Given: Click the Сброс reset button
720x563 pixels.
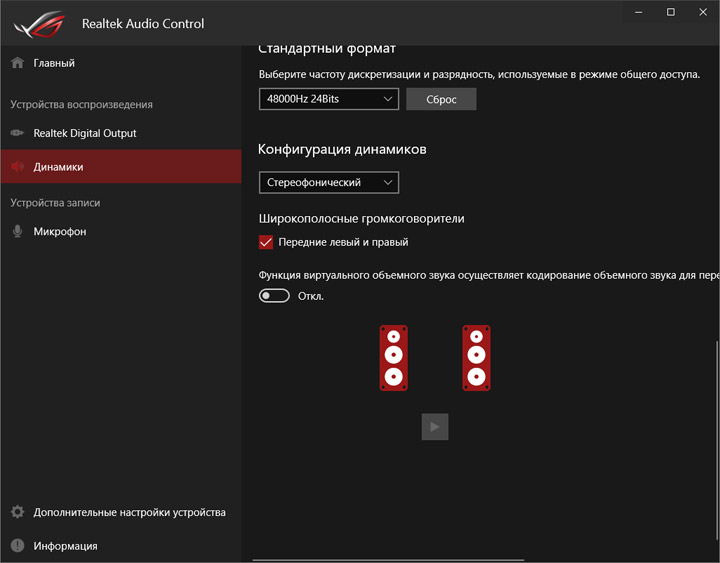Looking at the screenshot, I should [441, 99].
